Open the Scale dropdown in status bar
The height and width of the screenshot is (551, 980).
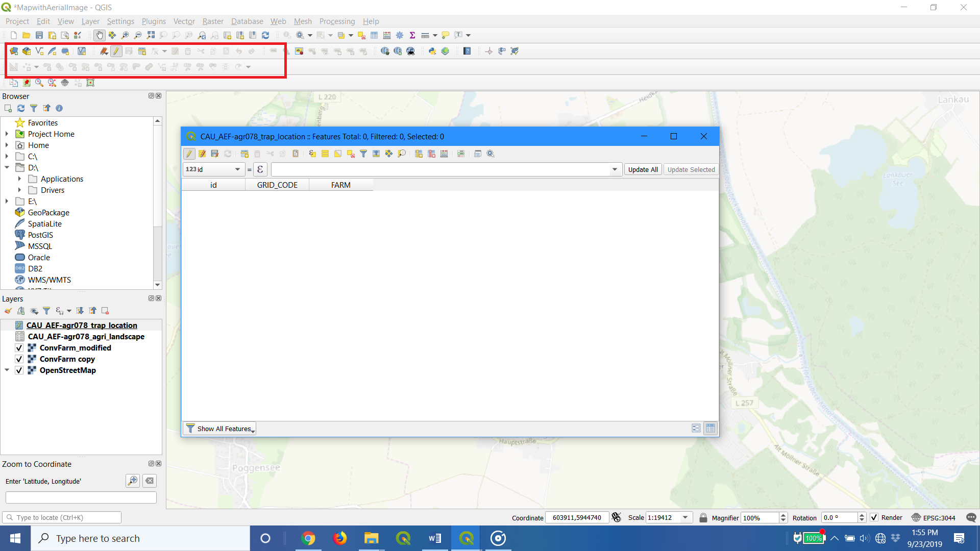click(x=685, y=517)
